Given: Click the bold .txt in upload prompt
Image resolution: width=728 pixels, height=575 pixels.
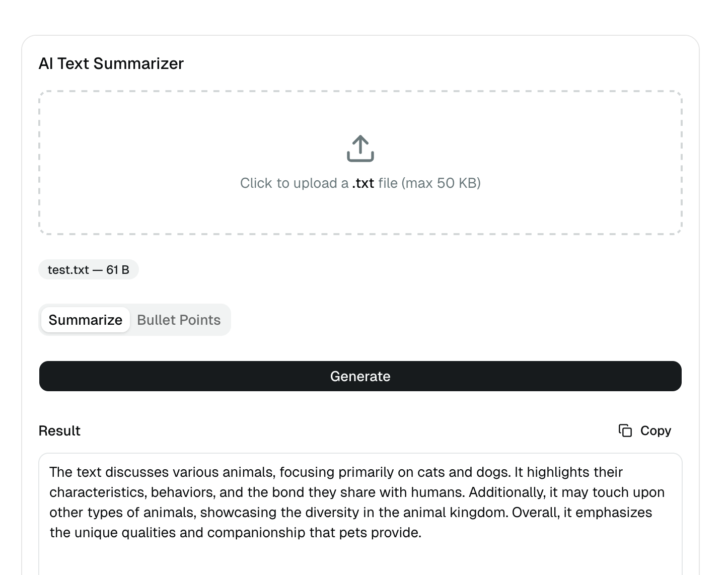Looking at the screenshot, I should (363, 183).
